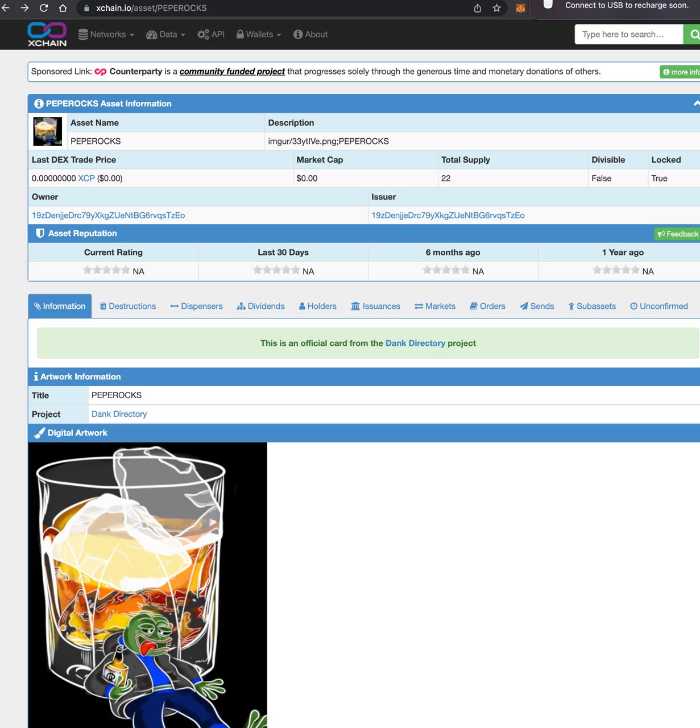Click the XChain logo
Screen dimensions: 700x728
(47, 34)
